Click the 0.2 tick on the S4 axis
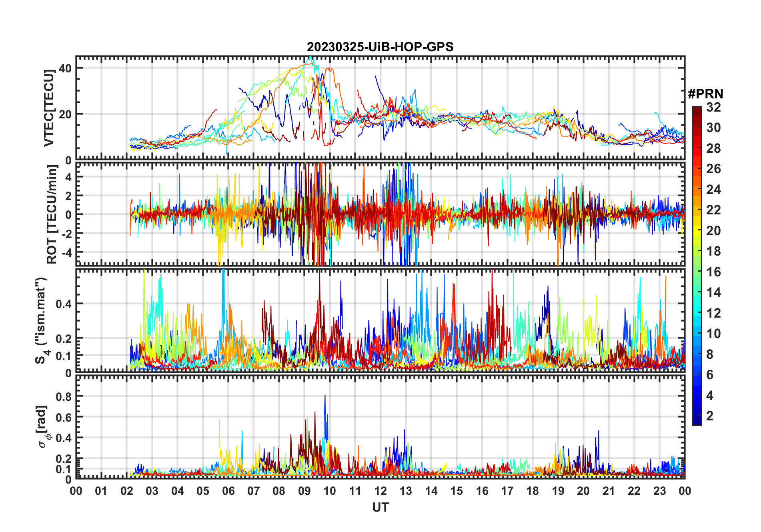Screen dimensions: 761x532 tap(64, 338)
